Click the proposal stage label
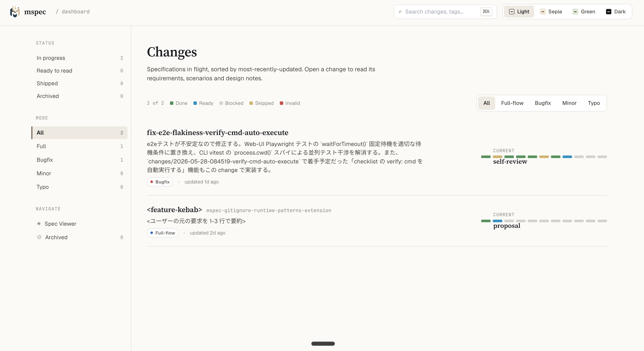Viewport: 644px width, 351px height. tap(507, 226)
